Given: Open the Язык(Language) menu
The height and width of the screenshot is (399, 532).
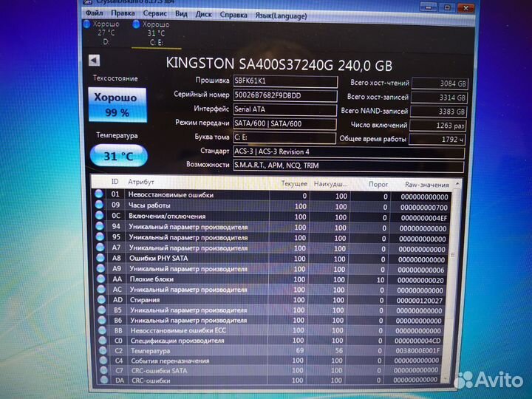Looking at the screenshot, I should click(281, 16).
